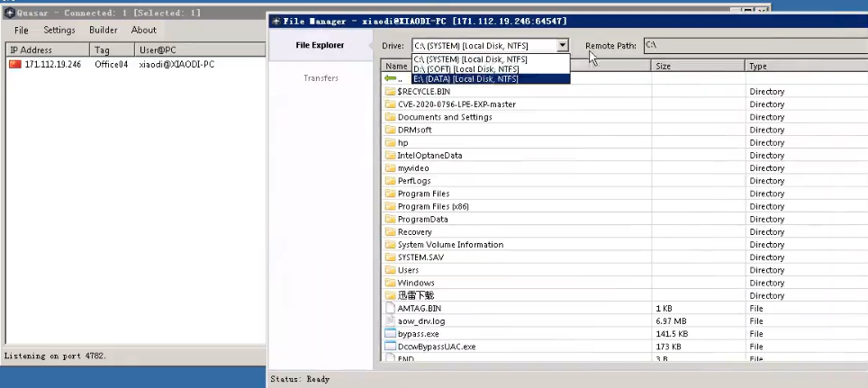Screen dimensions: 868x388
Task: Click the File type of bypass.exe row
Action: pos(756,334)
